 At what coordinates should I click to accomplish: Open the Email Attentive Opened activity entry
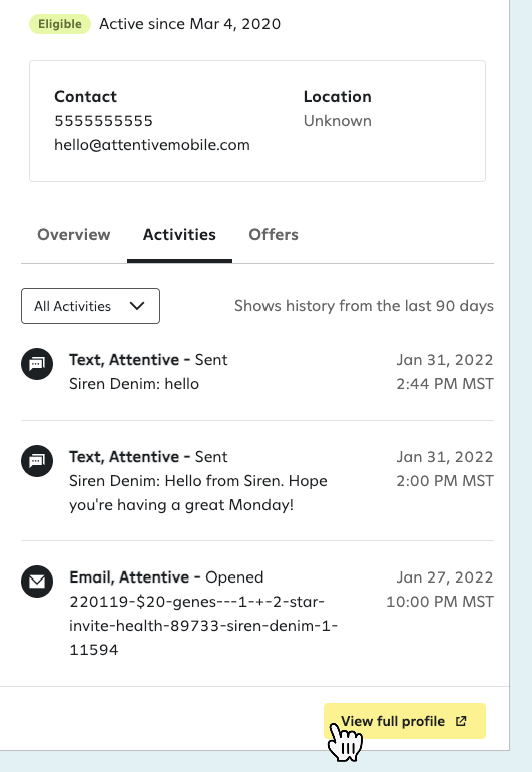[257, 614]
